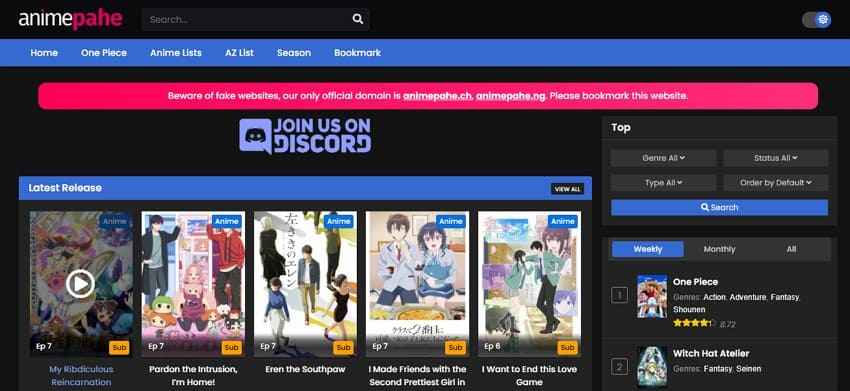This screenshot has height=391, width=850.
Task: Open the Bookmark menu item
Action: click(x=357, y=53)
